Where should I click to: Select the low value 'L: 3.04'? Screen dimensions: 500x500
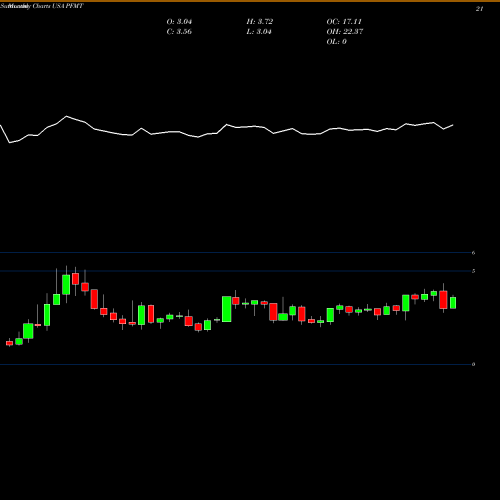point(259,32)
